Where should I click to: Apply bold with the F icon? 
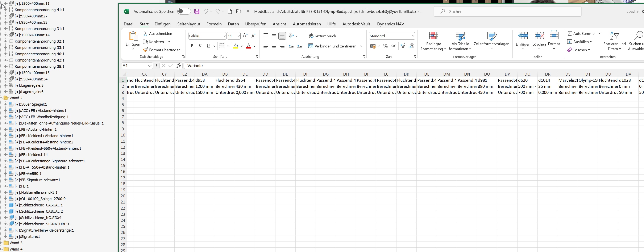[192, 46]
